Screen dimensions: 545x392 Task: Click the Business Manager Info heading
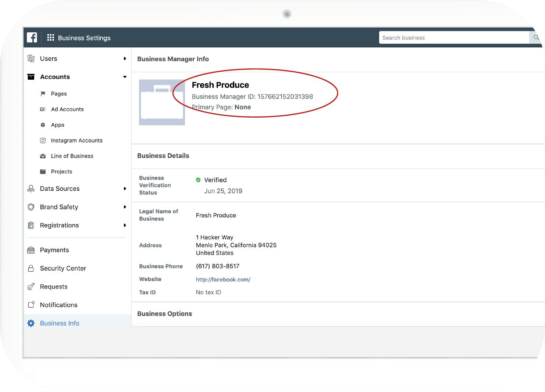click(x=173, y=59)
